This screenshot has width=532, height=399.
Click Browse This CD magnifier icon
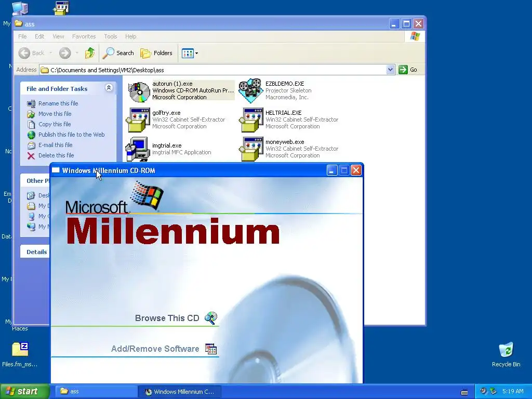pos(211,318)
